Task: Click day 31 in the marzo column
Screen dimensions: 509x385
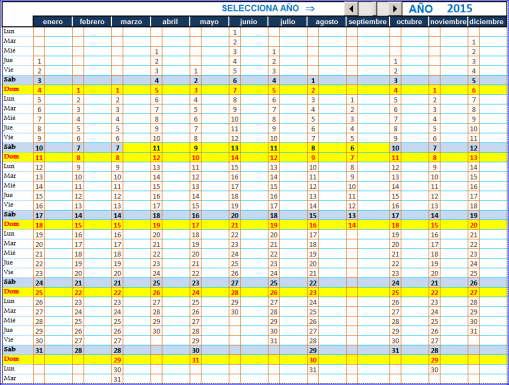Action: click(117, 379)
